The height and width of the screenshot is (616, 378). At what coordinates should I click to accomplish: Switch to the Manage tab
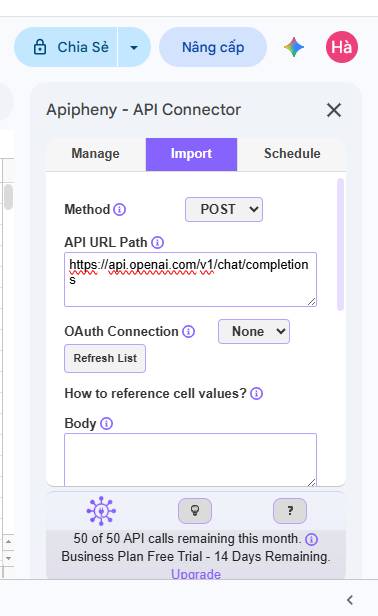pos(95,154)
